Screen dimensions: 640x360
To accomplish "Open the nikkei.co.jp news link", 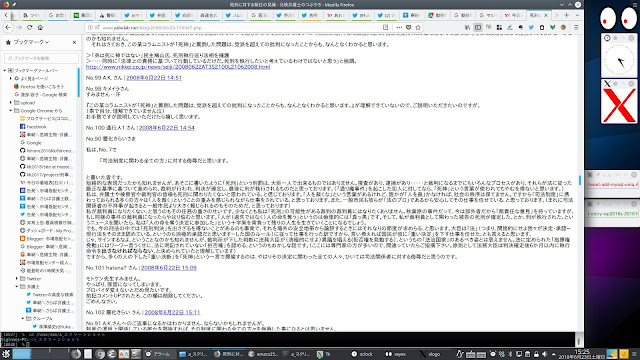I will click(178, 67).
